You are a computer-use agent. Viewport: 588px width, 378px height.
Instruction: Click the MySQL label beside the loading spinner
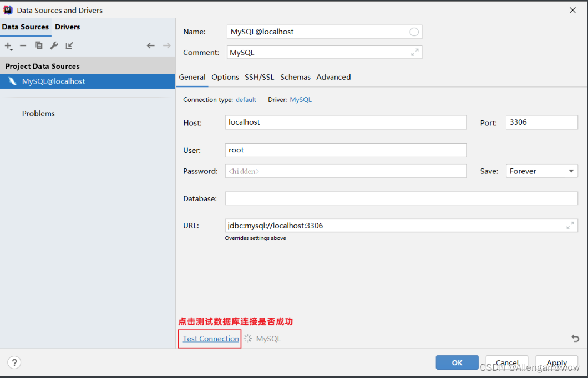click(268, 339)
